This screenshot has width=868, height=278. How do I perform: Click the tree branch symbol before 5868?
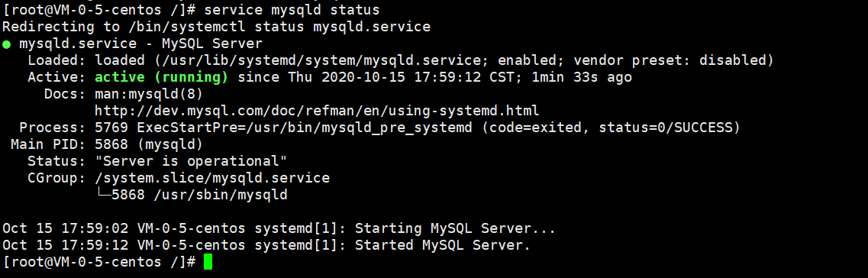(x=103, y=195)
